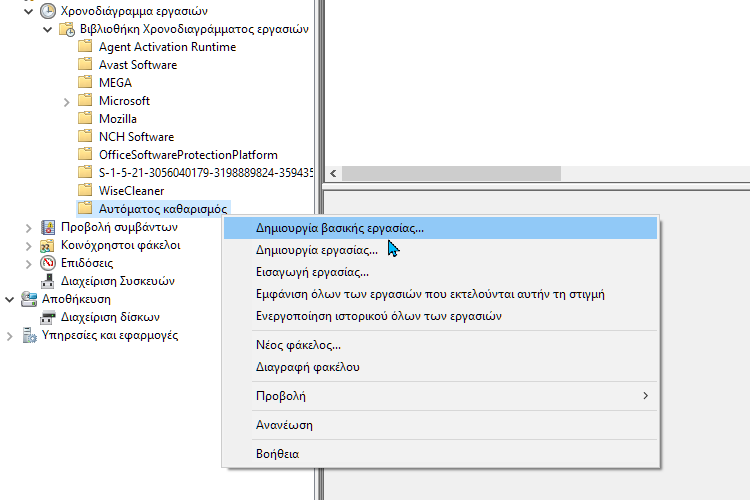Choose Δημιουργία εργασίας… from context menu
Screen dimensions: 750x500
[441, 250]
